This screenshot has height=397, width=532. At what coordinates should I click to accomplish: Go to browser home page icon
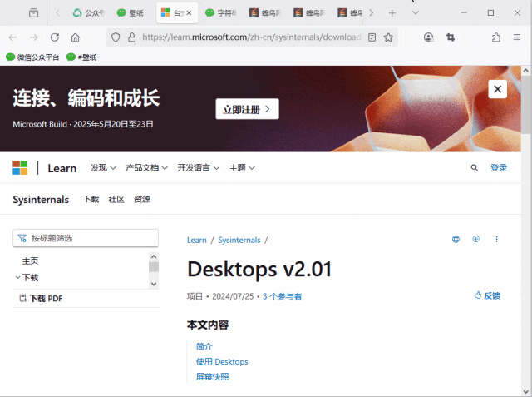(76, 37)
